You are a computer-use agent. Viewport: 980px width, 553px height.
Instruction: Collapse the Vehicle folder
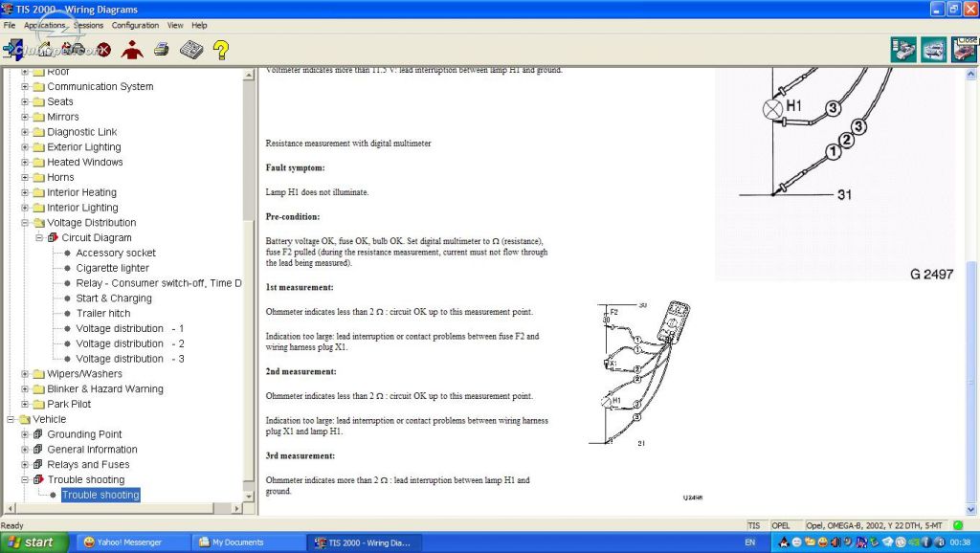11,419
